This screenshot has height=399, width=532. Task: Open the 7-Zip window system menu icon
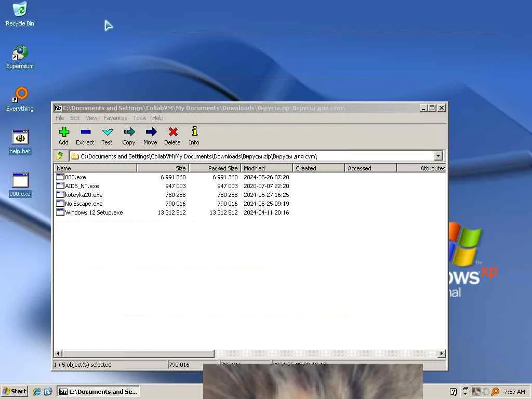pos(58,108)
